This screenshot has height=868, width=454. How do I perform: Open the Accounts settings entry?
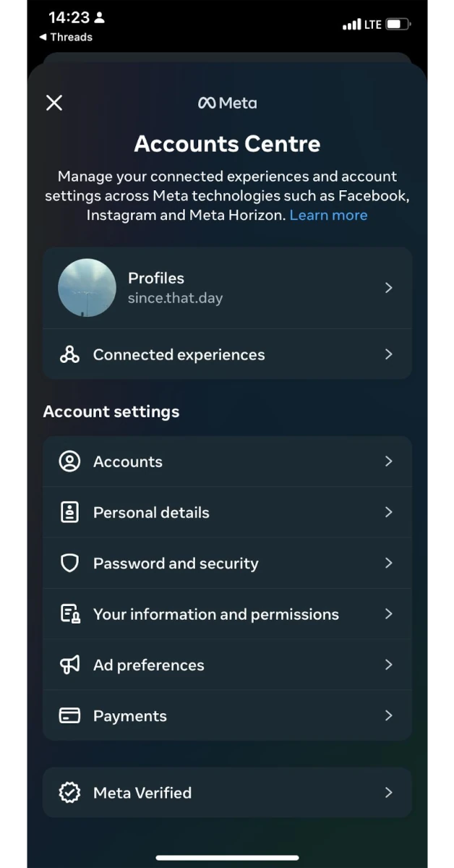(x=128, y=461)
